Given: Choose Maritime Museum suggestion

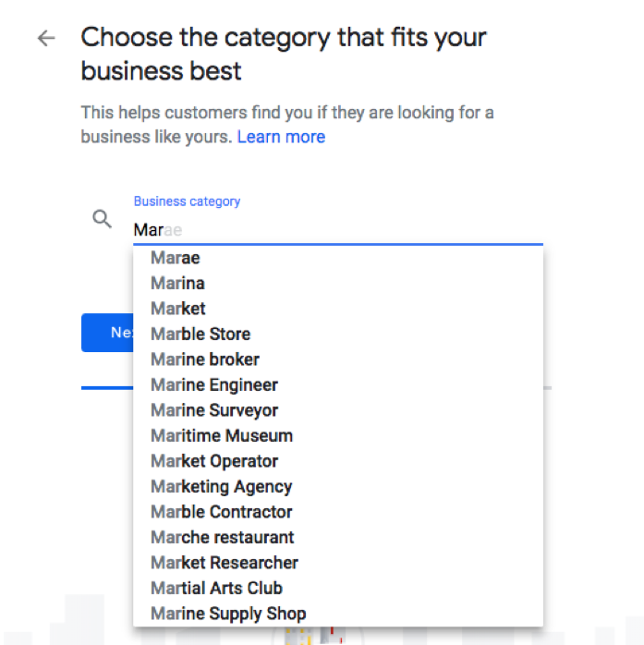Looking at the screenshot, I should click(x=222, y=435).
